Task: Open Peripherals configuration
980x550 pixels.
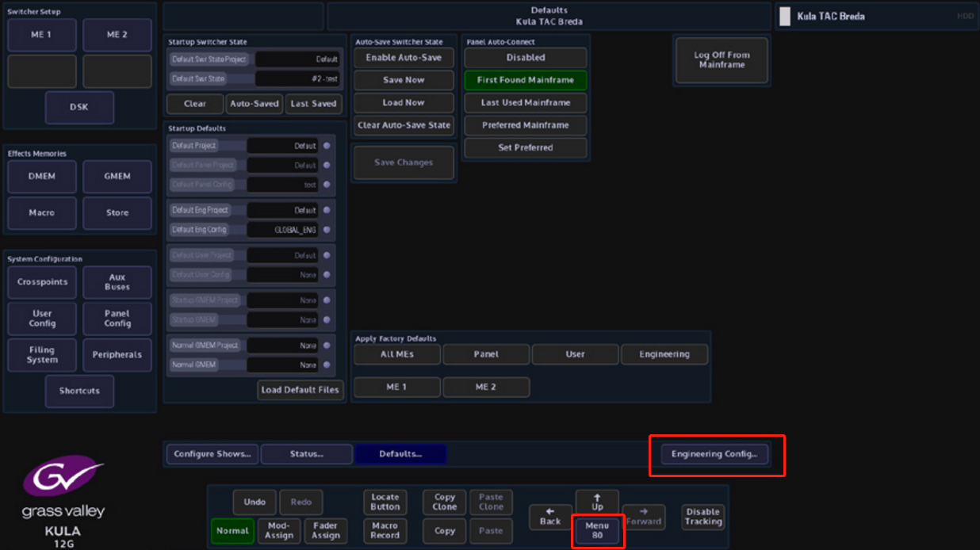Action: pos(117,355)
